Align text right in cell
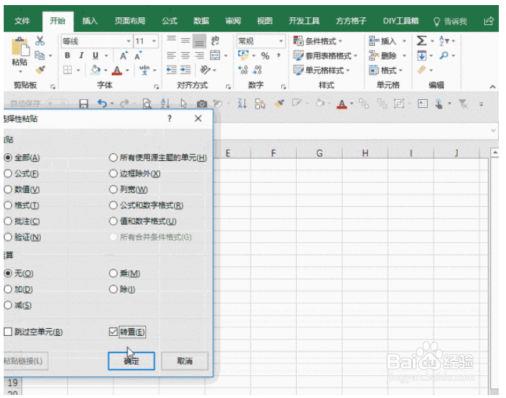Image resolution: width=506 pixels, height=398 pixels. pos(199,55)
